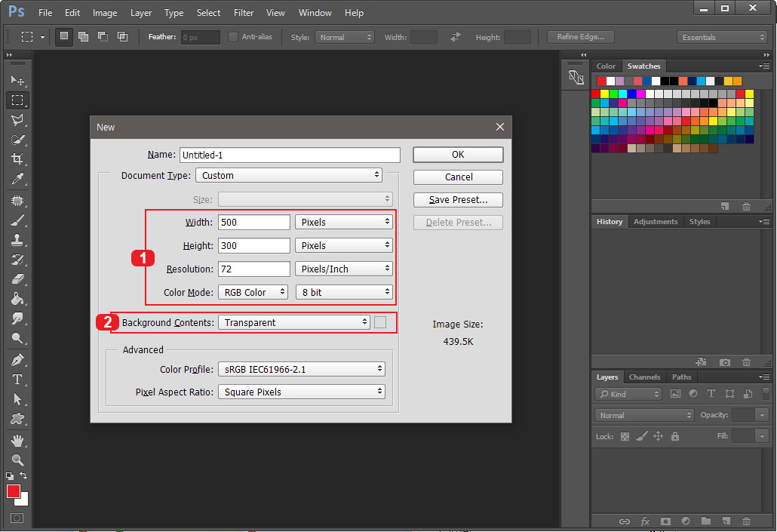Swap foreground and background colors

(23, 475)
